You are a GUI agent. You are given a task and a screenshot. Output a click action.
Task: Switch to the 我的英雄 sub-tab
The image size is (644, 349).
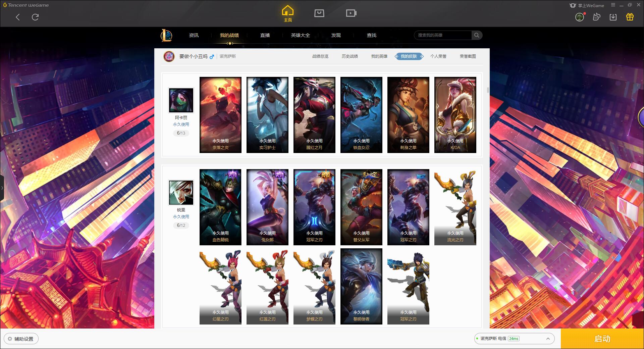click(379, 56)
